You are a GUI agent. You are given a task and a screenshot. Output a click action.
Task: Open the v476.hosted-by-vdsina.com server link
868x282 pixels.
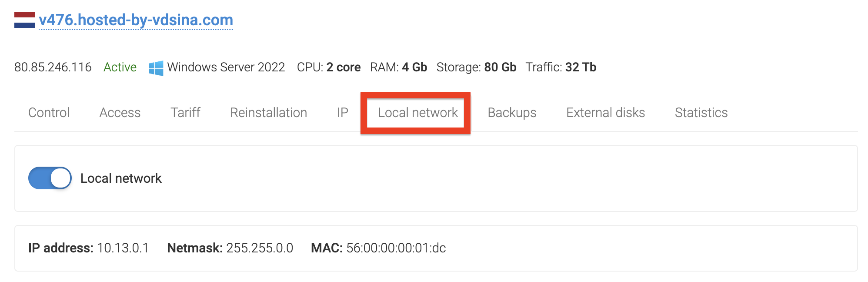click(136, 20)
